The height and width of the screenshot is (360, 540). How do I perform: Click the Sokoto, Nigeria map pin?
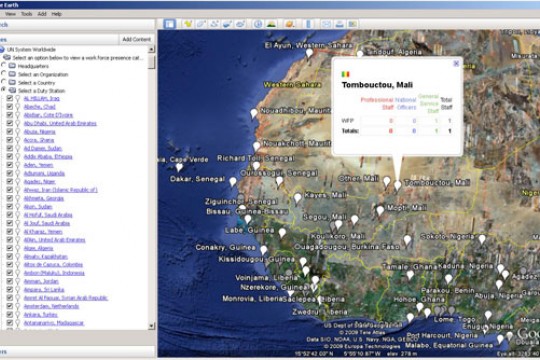pyautogui.click(x=482, y=239)
